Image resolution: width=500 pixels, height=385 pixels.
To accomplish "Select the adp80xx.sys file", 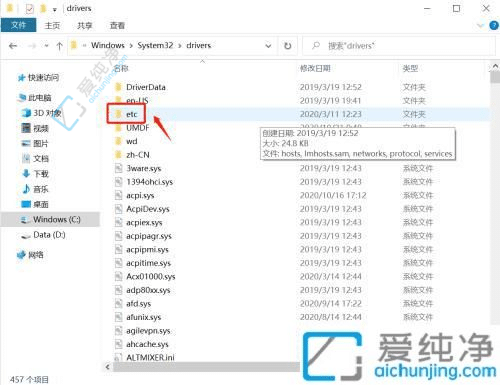I will [148, 290].
